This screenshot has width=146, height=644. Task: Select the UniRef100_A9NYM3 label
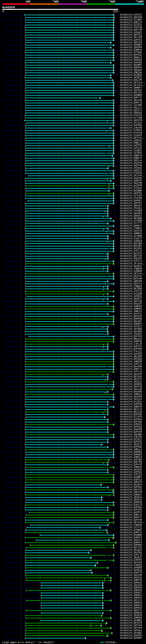[x=131, y=306]
